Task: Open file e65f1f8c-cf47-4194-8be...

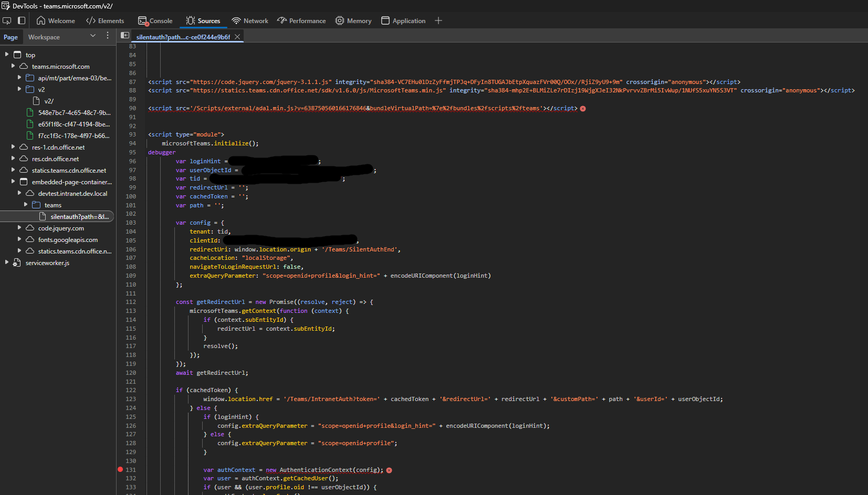Action: click(x=74, y=124)
